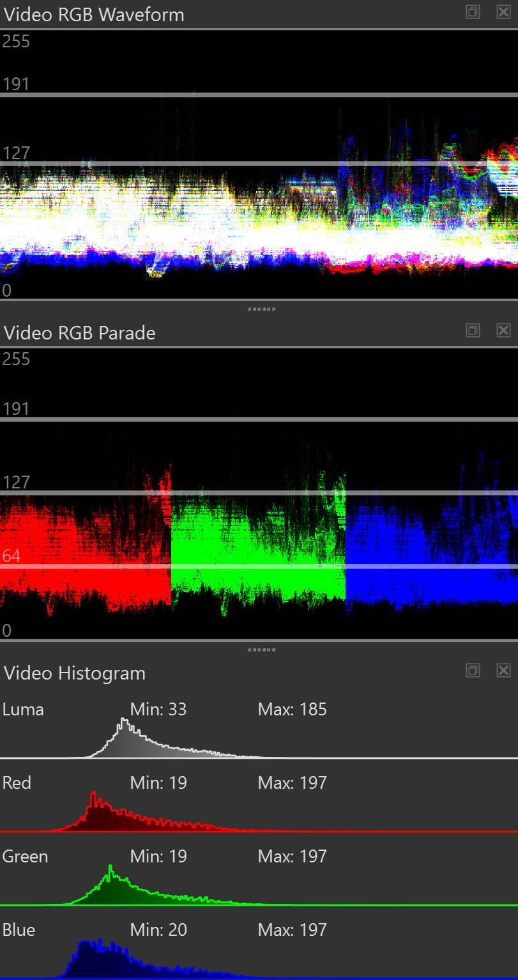Click the blue channel in RGB Parade
This screenshot has height=980, width=518.
[x=431, y=550]
